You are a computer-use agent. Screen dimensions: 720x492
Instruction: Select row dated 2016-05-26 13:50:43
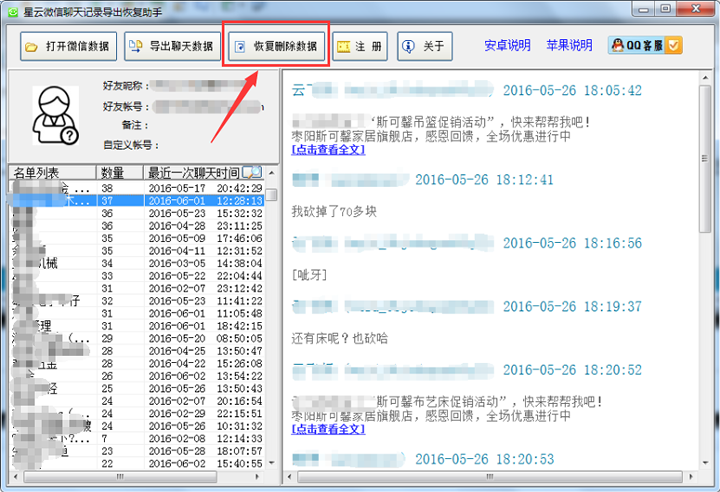137,389
